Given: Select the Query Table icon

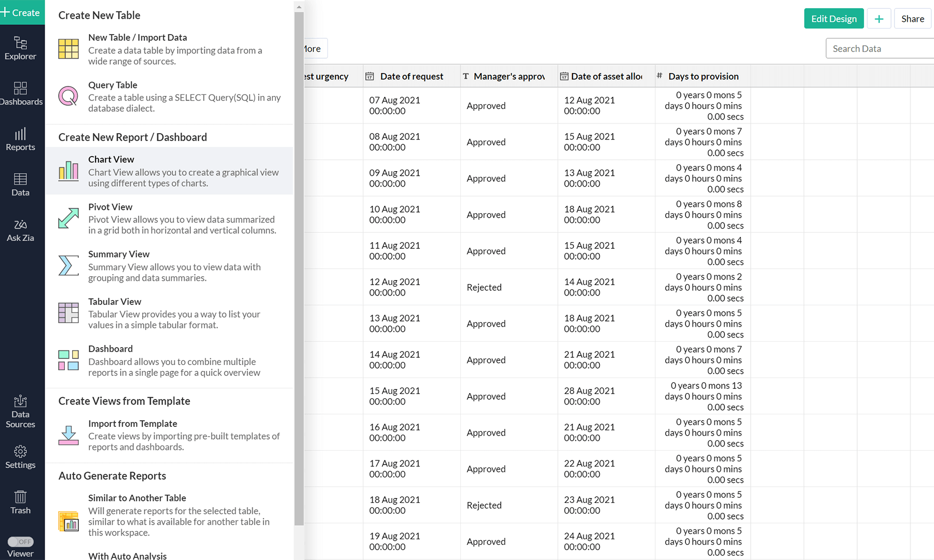Looking at the screenshot, I should (x=68, y=96).
